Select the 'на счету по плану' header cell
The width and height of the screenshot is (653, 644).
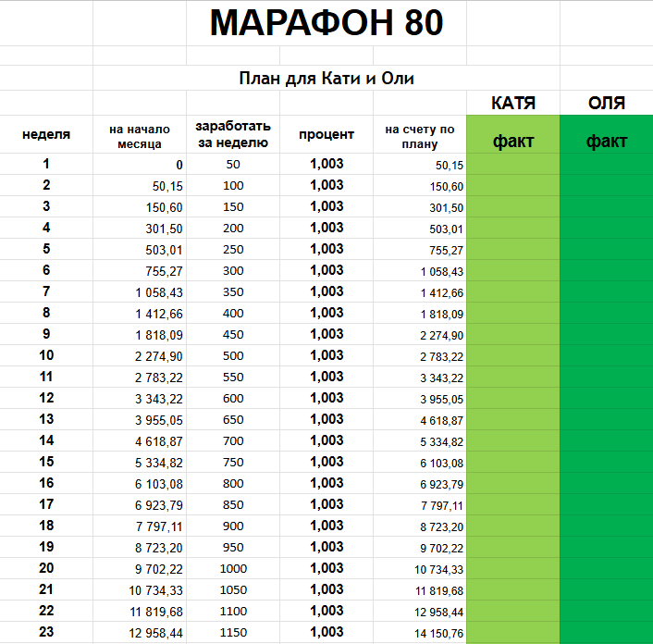tap(419, 136)
